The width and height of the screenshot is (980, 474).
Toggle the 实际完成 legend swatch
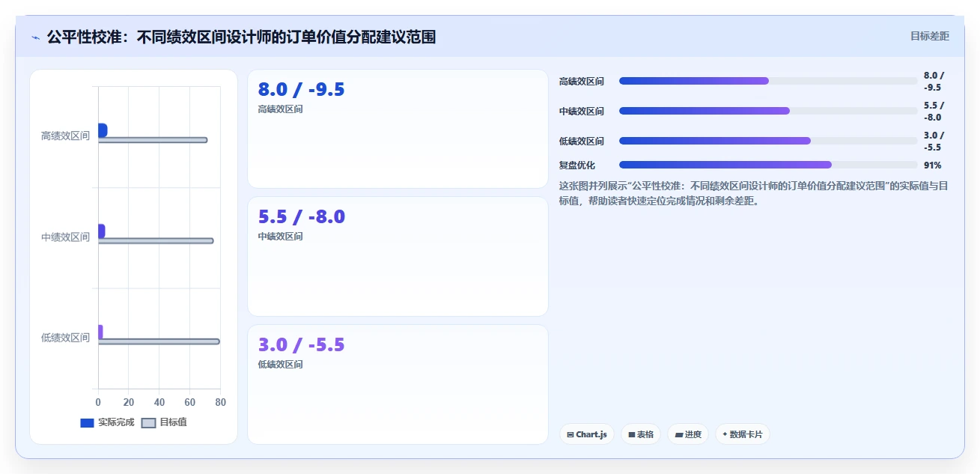[87, 423]
